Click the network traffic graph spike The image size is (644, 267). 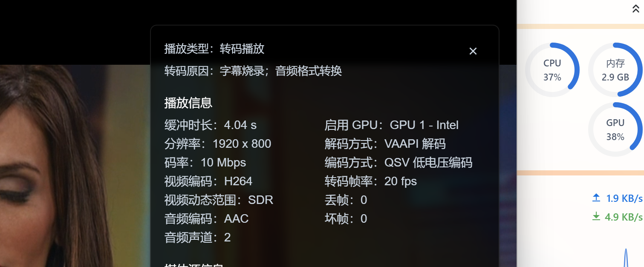[626, 258]
